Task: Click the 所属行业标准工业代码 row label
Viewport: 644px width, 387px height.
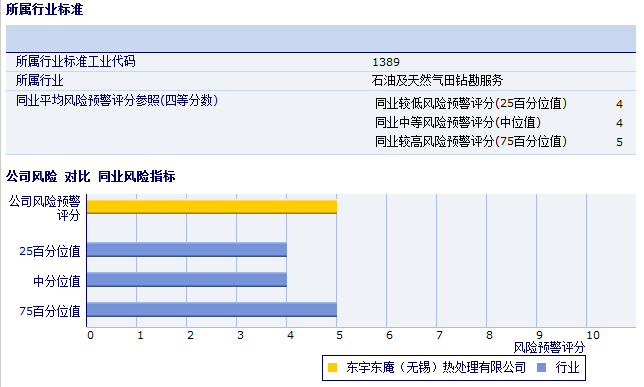Action: tap(76, 62)
